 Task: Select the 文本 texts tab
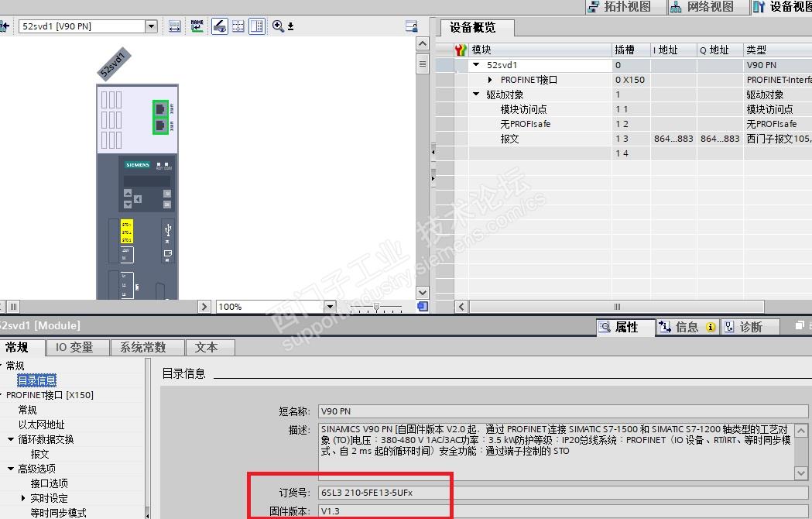[x=211, y=347]
